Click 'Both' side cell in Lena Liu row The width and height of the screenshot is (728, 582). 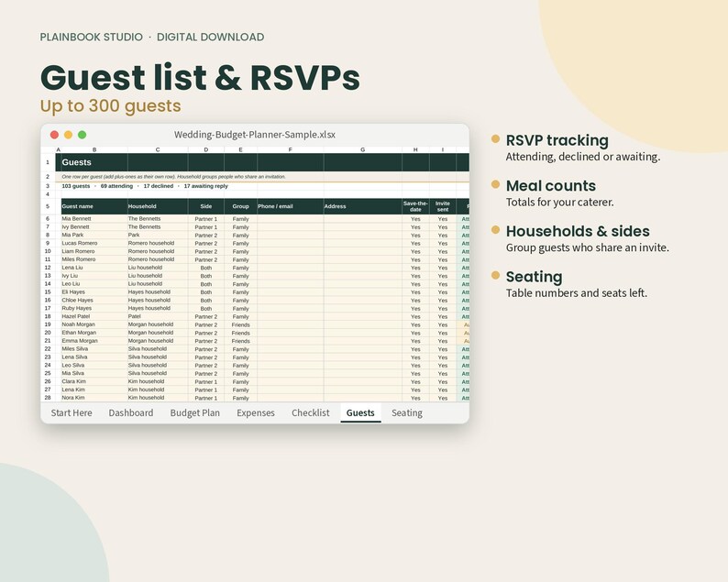206,268
